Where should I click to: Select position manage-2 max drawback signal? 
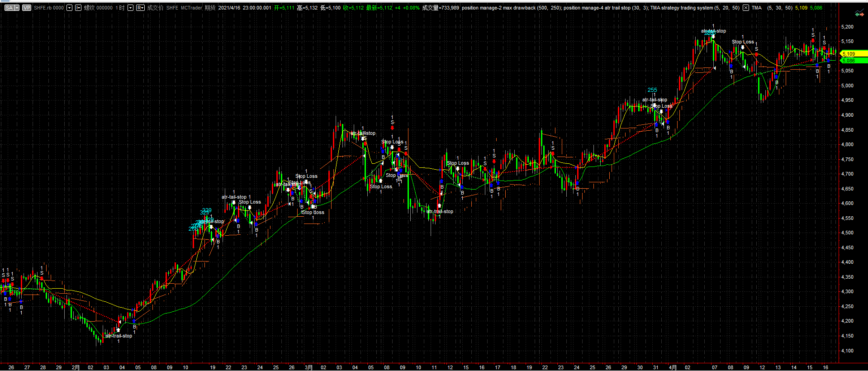tap(512, 8)
